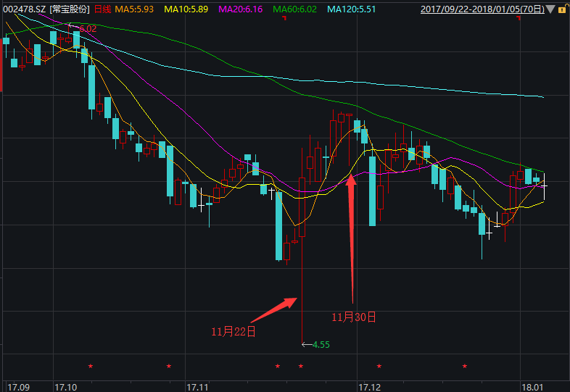The height and width of the screenshot is (392, 570).
Task: Click the first red star event marker
Action: 91,366
